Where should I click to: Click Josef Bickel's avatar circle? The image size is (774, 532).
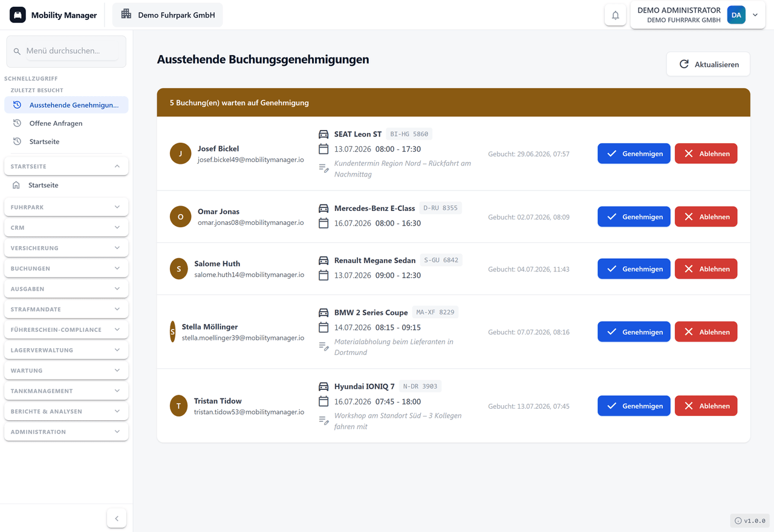click(181, 154)
